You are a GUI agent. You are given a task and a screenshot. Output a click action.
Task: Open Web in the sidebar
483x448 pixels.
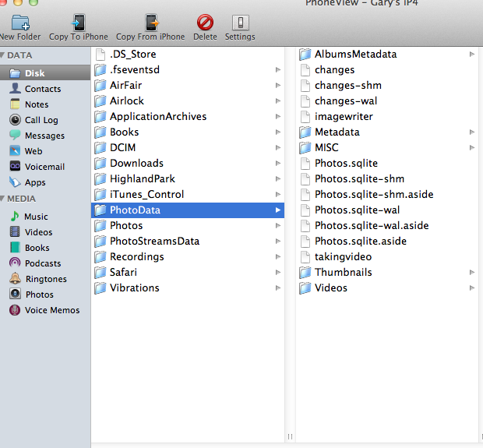(45, 151)
